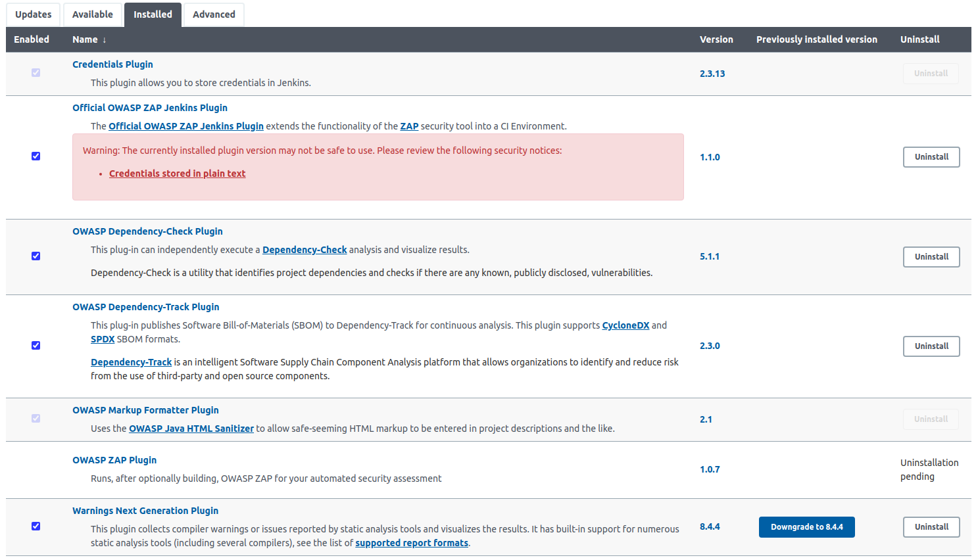
Task: Click Downgrade to 8.4.4 button
Action: (807, 527)
